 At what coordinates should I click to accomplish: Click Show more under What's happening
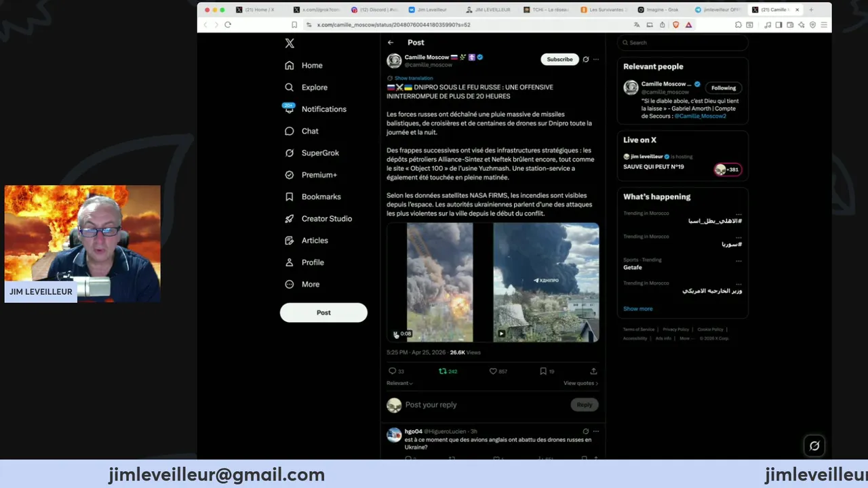pyautogui.click(x=637, y=309)
